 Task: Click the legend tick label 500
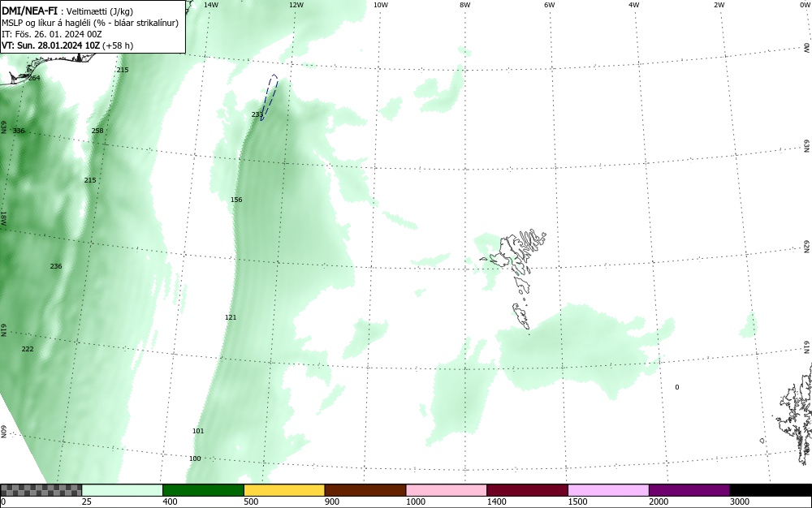pos(251,502)
